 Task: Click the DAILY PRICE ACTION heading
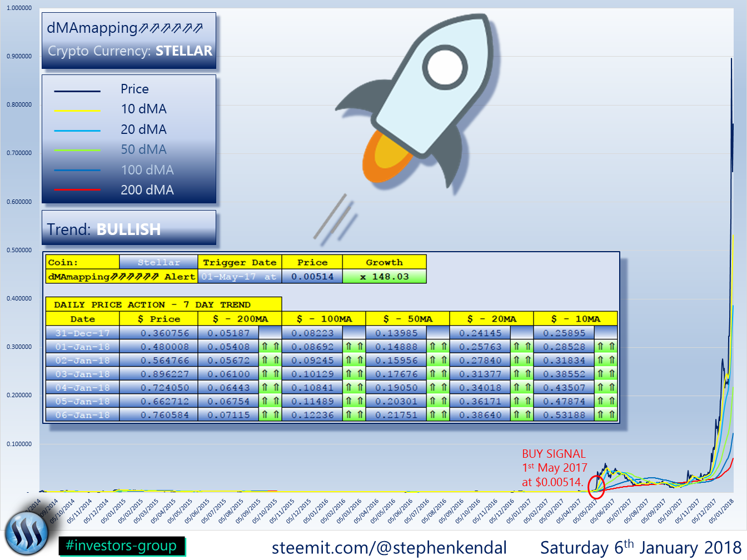tap(163, 304)
